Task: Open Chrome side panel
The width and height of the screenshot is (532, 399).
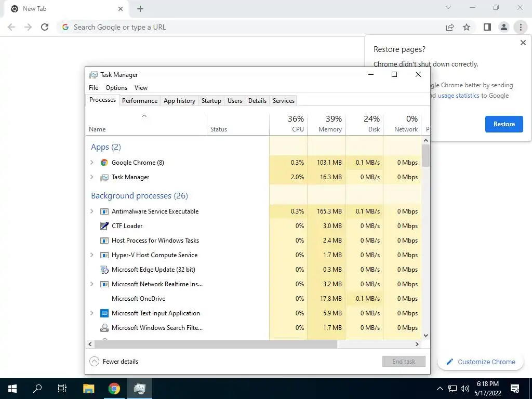Action: click(x=487, y=27)
